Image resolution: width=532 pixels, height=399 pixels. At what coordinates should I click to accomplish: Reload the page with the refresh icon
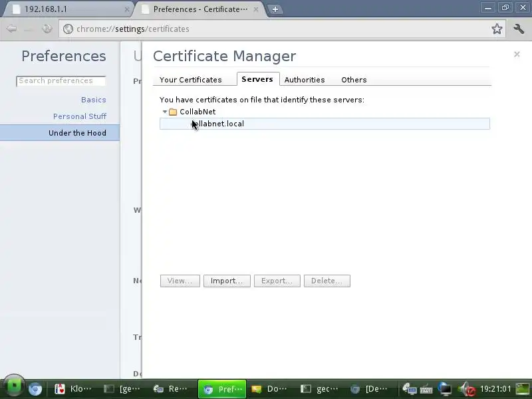(x=47, y=29)
